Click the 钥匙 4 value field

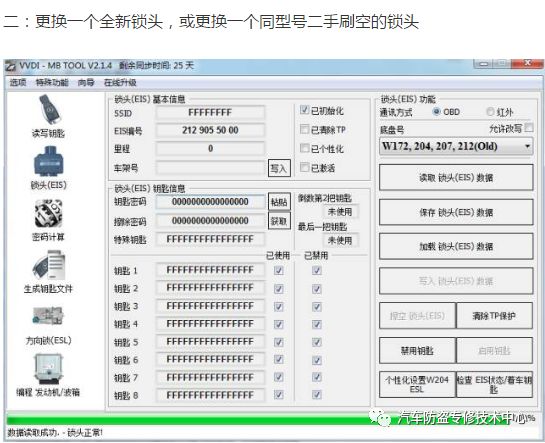(x=210, y=324)
